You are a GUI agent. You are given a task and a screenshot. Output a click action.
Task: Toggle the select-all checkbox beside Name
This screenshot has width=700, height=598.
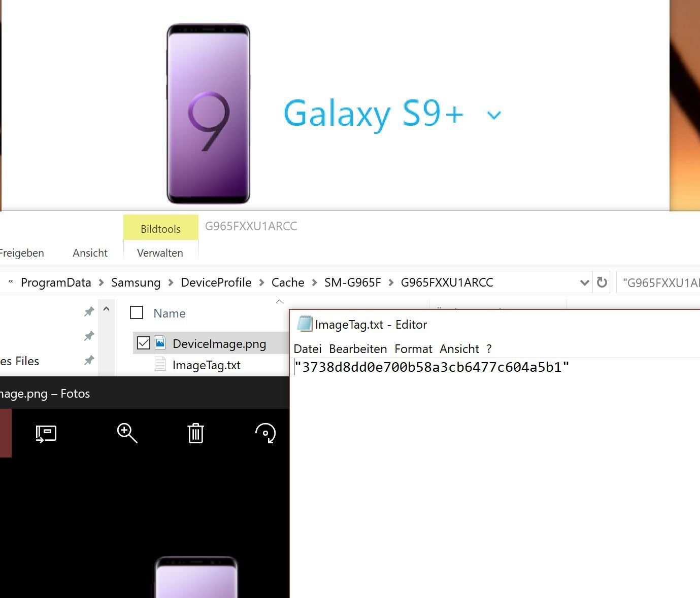click(x=137, y=312)
